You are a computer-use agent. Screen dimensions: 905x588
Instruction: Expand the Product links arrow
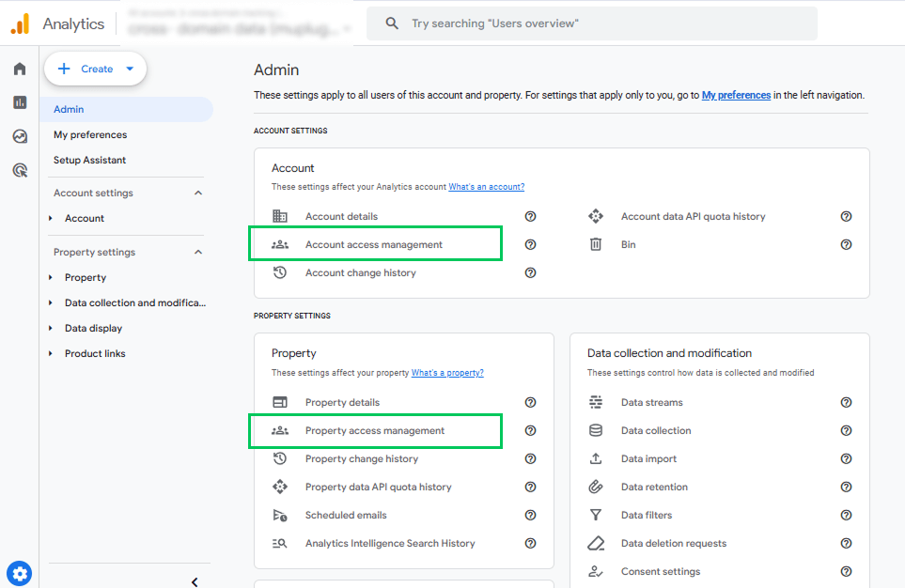[x=51, y=354]
